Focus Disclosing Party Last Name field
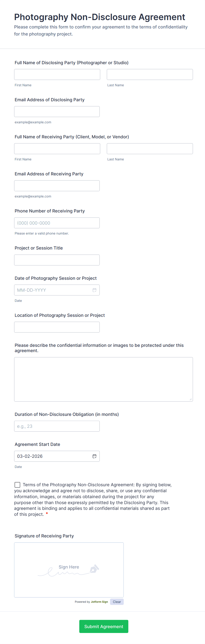 coord(150,75)
